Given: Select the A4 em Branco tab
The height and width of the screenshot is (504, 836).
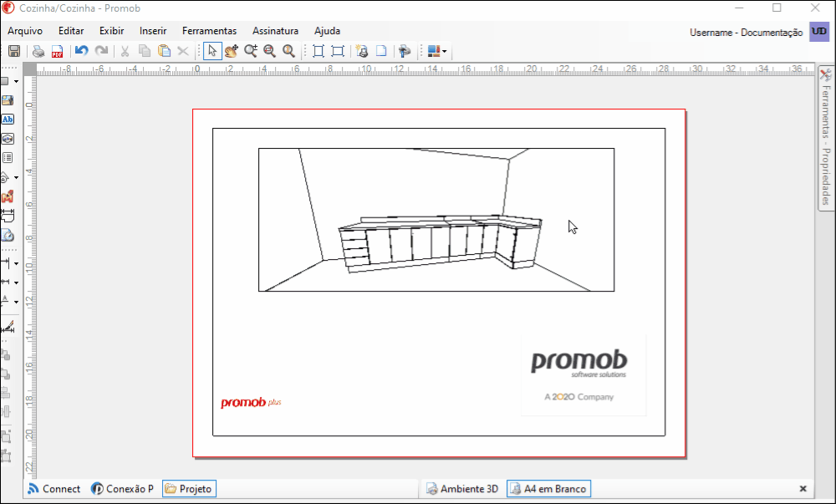Looking at the screenshot, I should click(x=548, y=489).
